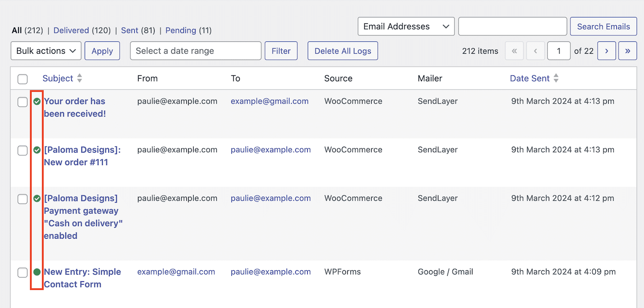This screenshot has width=644, height=308.
Task: Click the date range field to pick dates
Action: coord(195,51)
